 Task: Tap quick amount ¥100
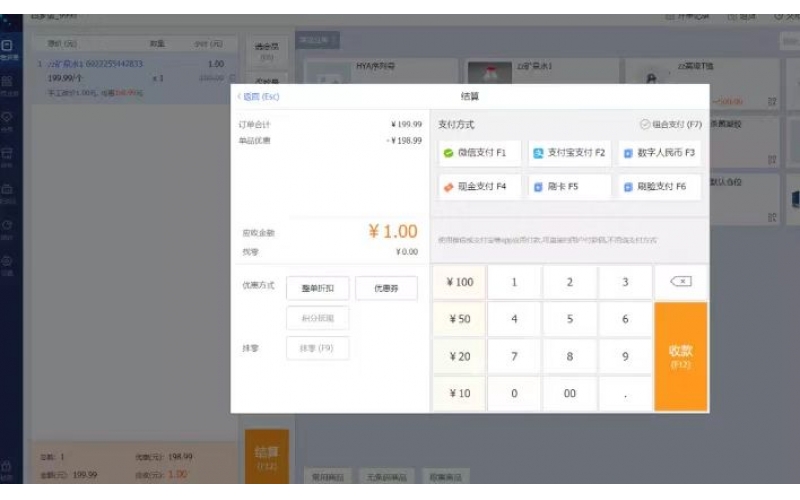(x=459, y=282)
